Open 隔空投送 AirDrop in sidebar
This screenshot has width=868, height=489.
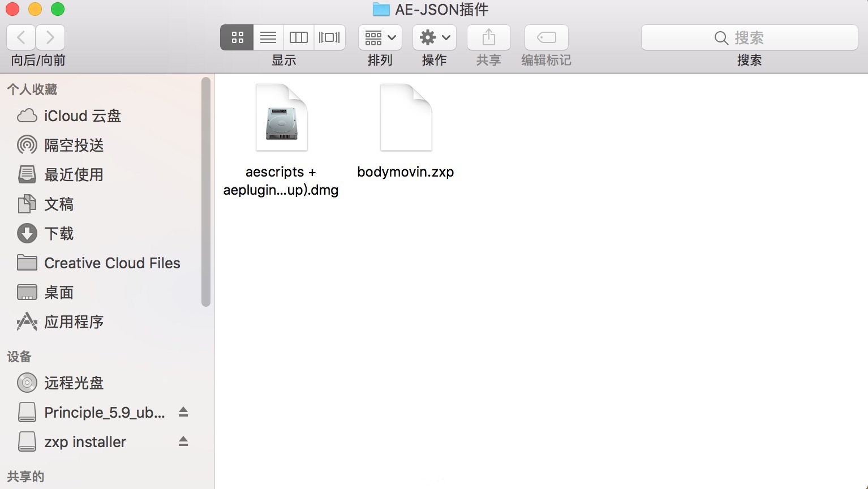(x=74, y=145)
